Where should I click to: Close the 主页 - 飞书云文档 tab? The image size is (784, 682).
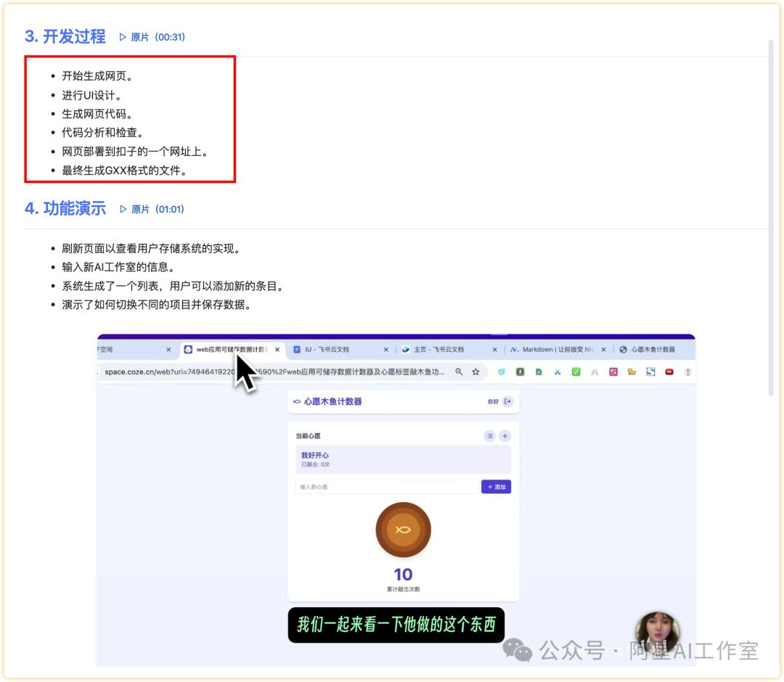pyautogui.click(x=495, y=349)
